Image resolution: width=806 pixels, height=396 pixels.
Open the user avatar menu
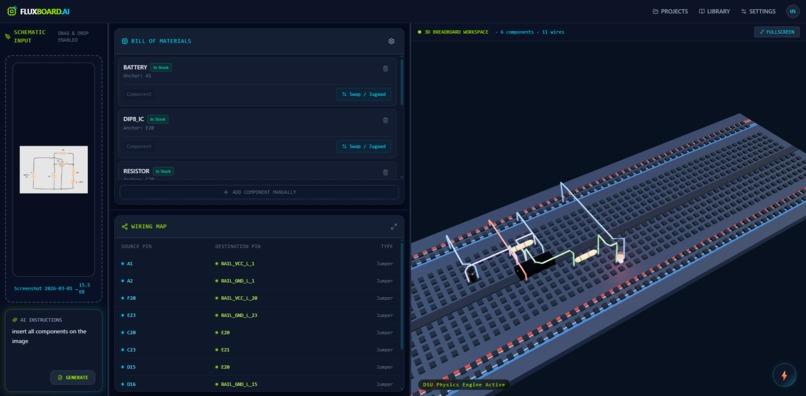tap(792, 11)
